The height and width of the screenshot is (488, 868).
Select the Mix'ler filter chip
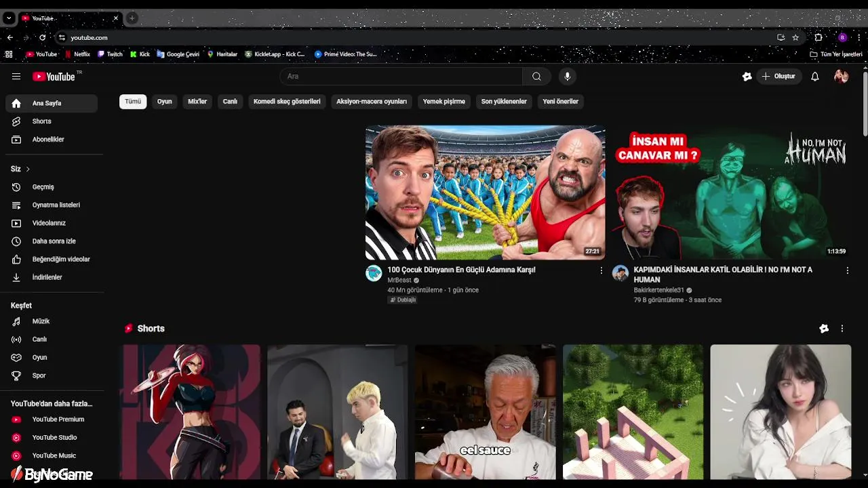197,102
